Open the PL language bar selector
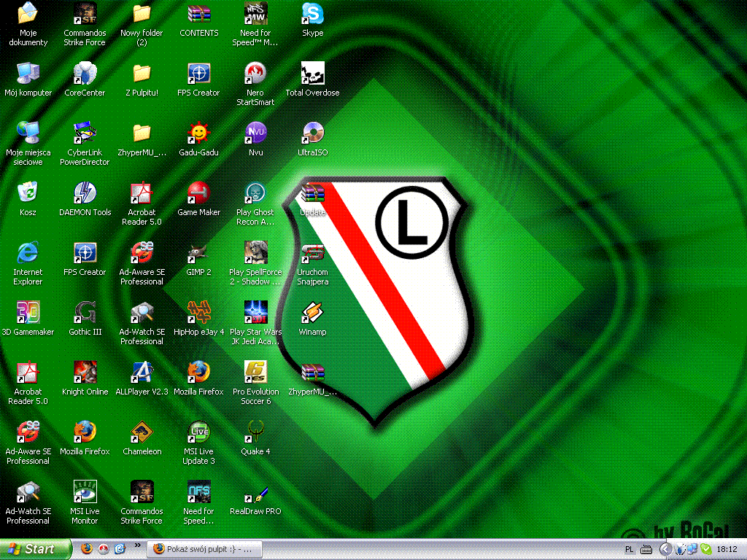This screenshot has width=747, height=560. coord(630,549)
